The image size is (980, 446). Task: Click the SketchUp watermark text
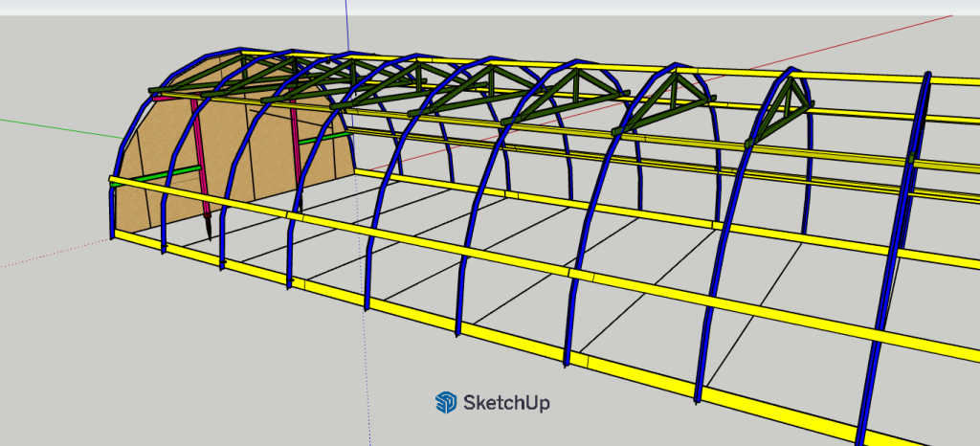pyautogui.click(x=506, y=403)
